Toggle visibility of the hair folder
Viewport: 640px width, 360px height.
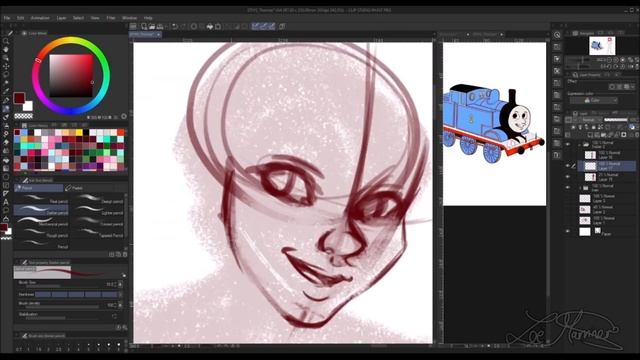click(x=568, y=187)
